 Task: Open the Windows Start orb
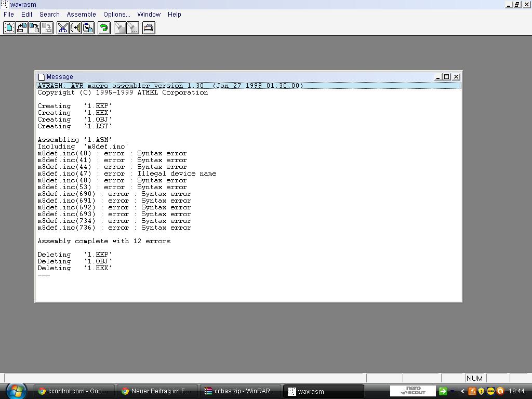pyautogui.click(x=16, y=391)
